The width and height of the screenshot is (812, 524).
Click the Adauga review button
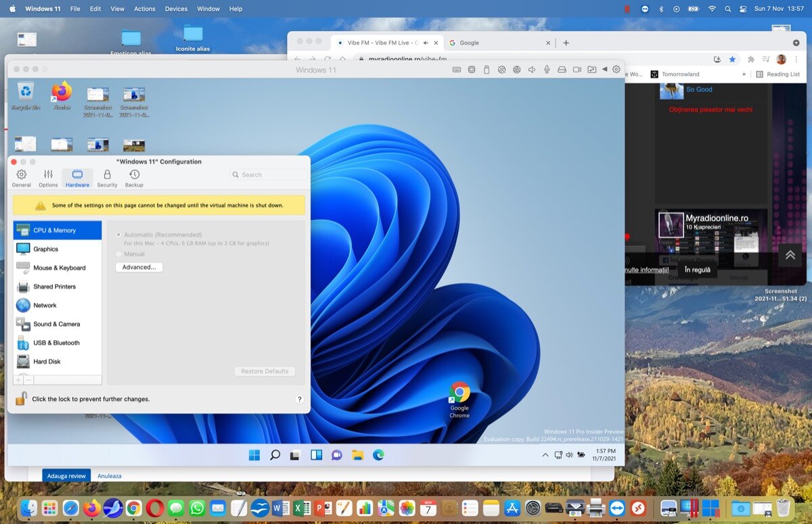click(66, 476)
